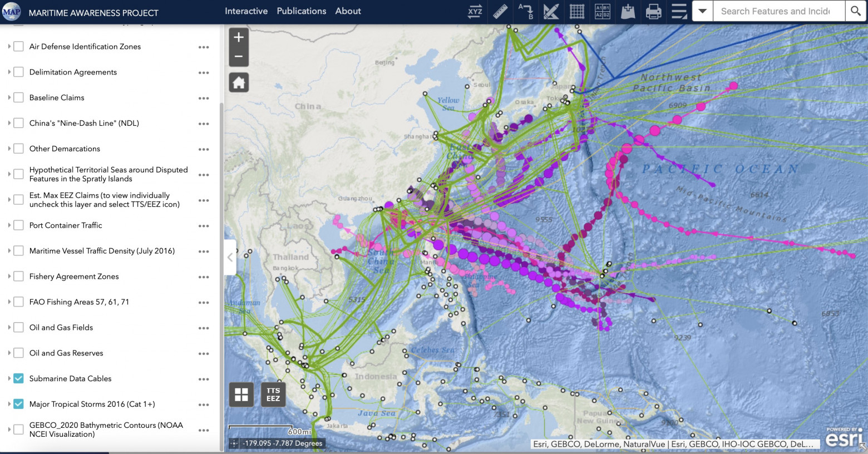The image size is (868, 454).
Task: Uncheck the Submarine Data Cables layer
Action: pos(18,378)
